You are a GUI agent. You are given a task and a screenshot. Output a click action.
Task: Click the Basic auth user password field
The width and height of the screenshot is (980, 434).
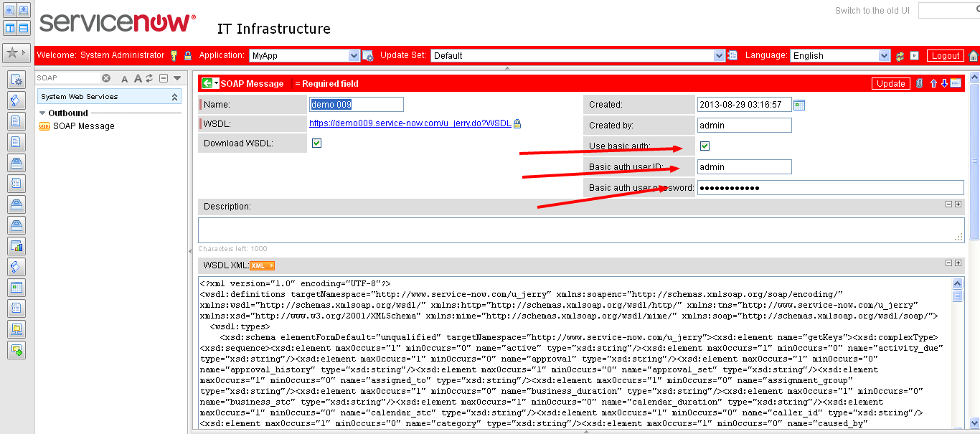click(x=831, y=188)
